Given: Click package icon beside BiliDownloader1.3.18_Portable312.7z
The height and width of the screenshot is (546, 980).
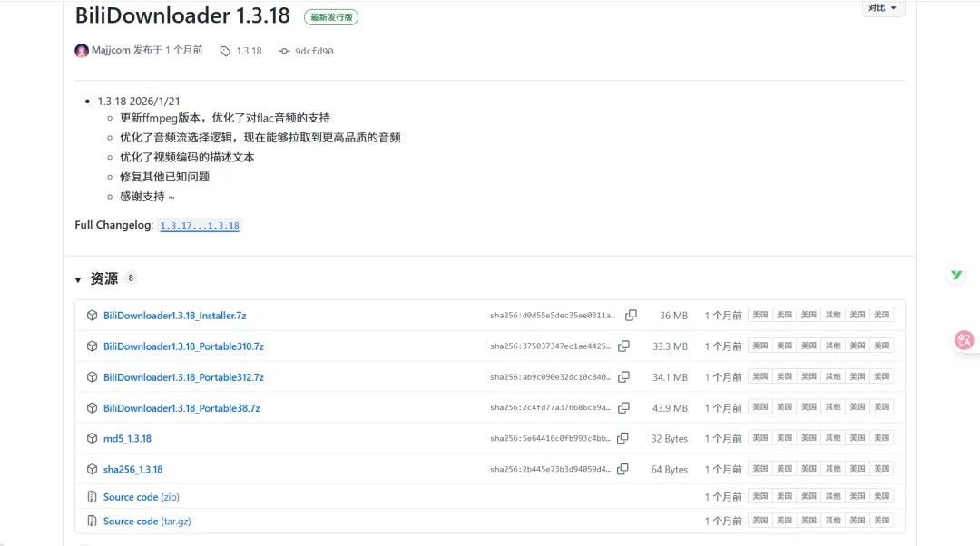Looking at the screenshot, I should pyautogui.click(x=92, y=376).
